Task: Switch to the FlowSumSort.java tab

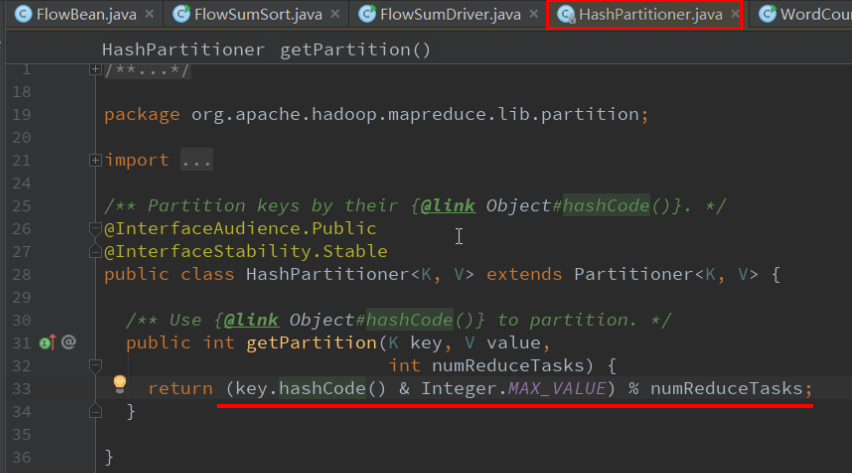Action: pyautogui.click(x=258, y=14)
